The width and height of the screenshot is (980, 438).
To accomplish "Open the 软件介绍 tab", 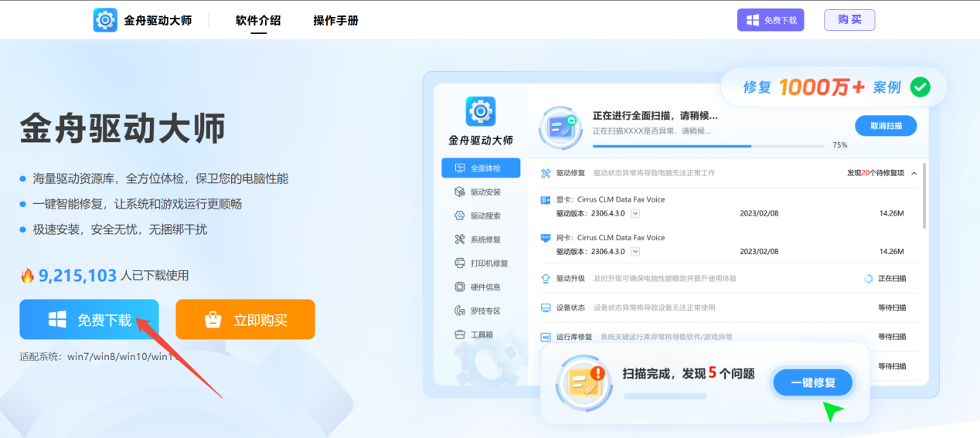I will point(258,20).
